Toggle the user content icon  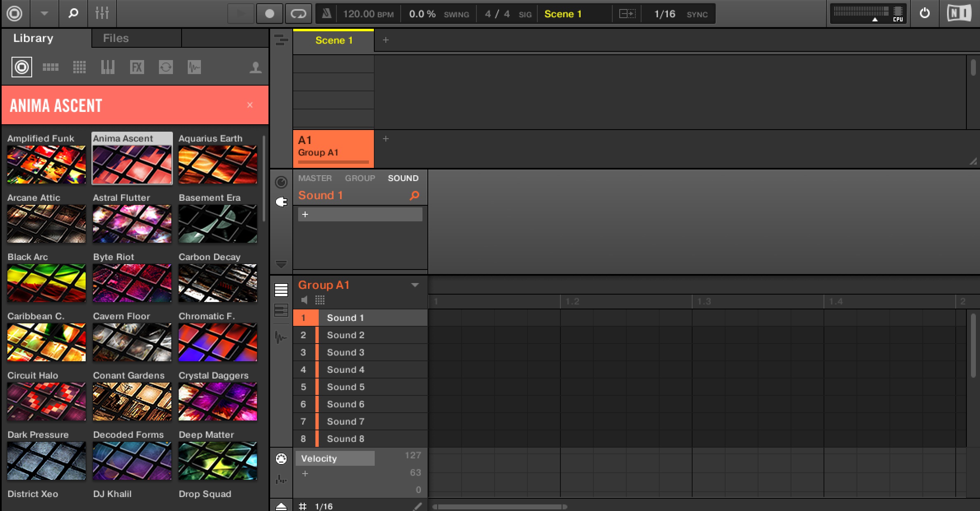pos(255,67)
